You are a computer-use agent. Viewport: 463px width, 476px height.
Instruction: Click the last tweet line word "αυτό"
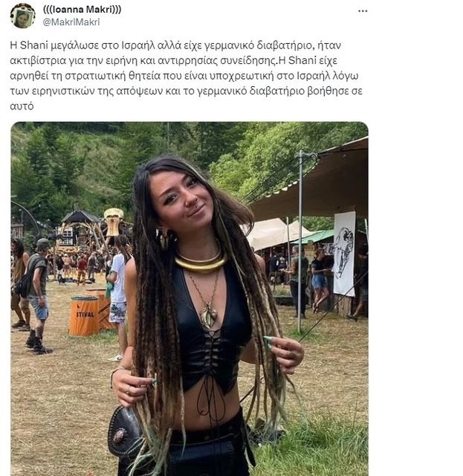click(x=22, y=106)
